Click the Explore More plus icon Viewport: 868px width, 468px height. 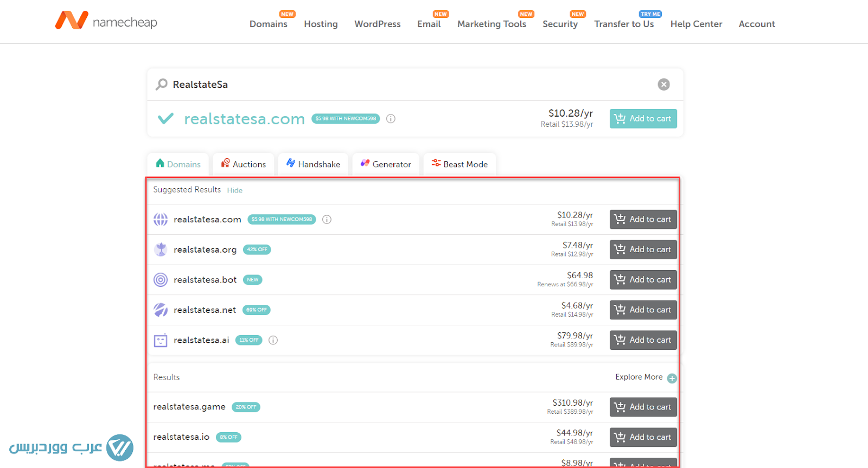coord(672,378)
